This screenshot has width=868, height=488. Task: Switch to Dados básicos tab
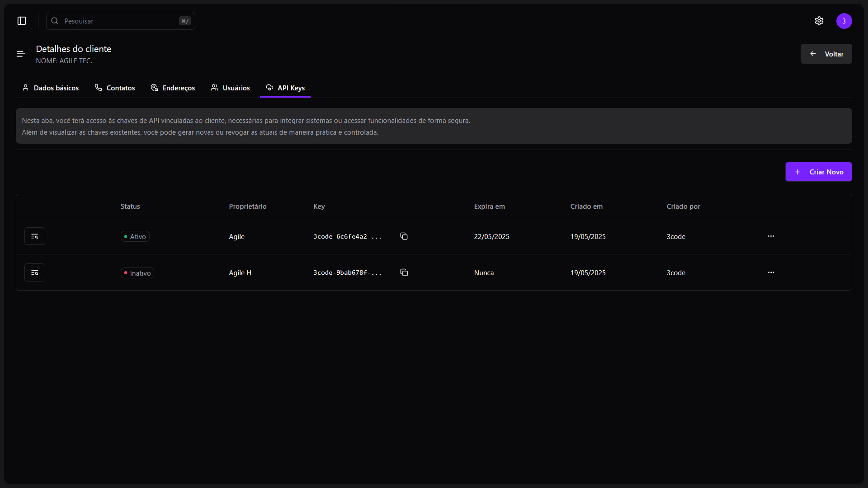point(51,88)
